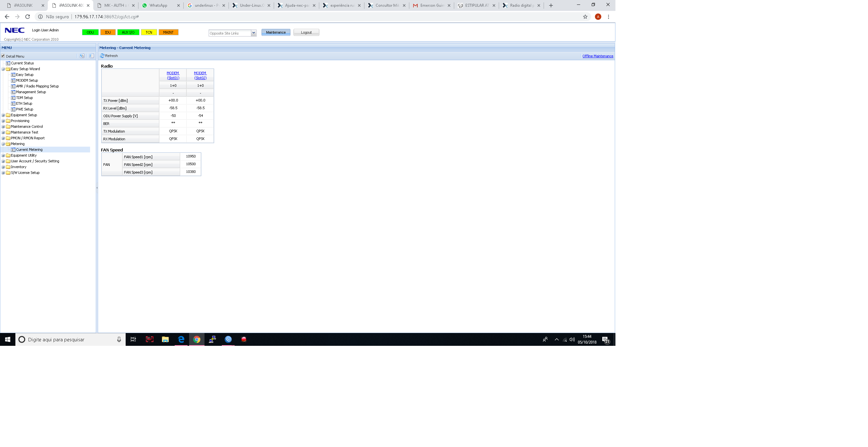
Task: Click the Refresh icon in metering toolbar
Action: tap(102, 56)
